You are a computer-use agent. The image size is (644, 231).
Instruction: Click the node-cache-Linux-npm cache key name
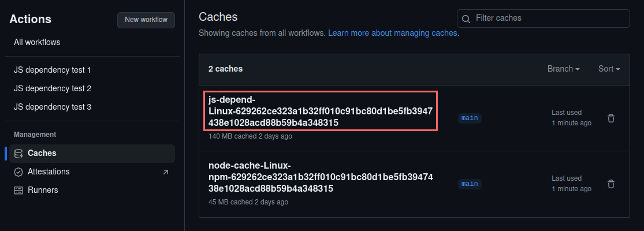pyautogui.click(x=320, y=177)
